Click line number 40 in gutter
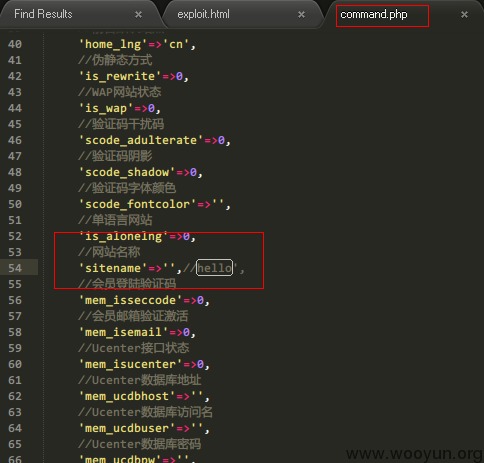Screen dimensions: 484x463 [x=15, y=44]
